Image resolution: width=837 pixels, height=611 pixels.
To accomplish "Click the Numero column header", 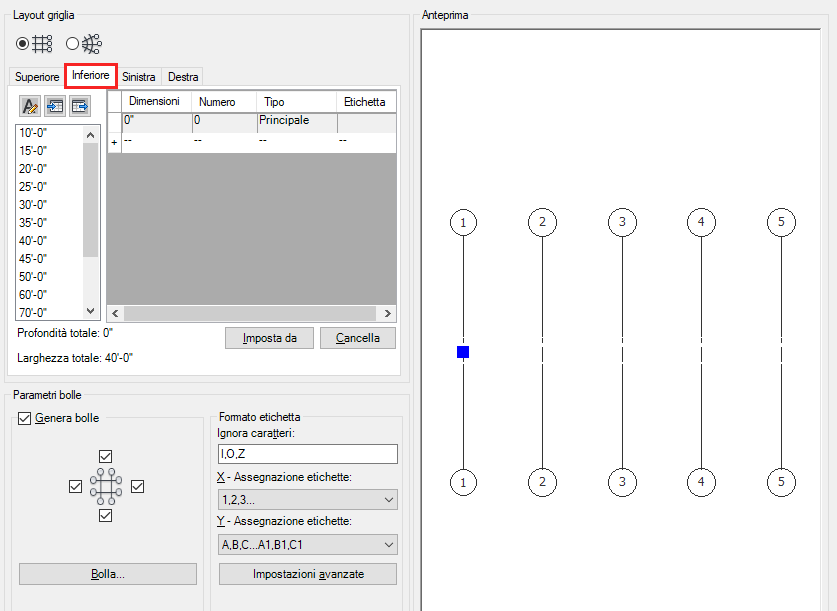I will (x=224, y=101).
